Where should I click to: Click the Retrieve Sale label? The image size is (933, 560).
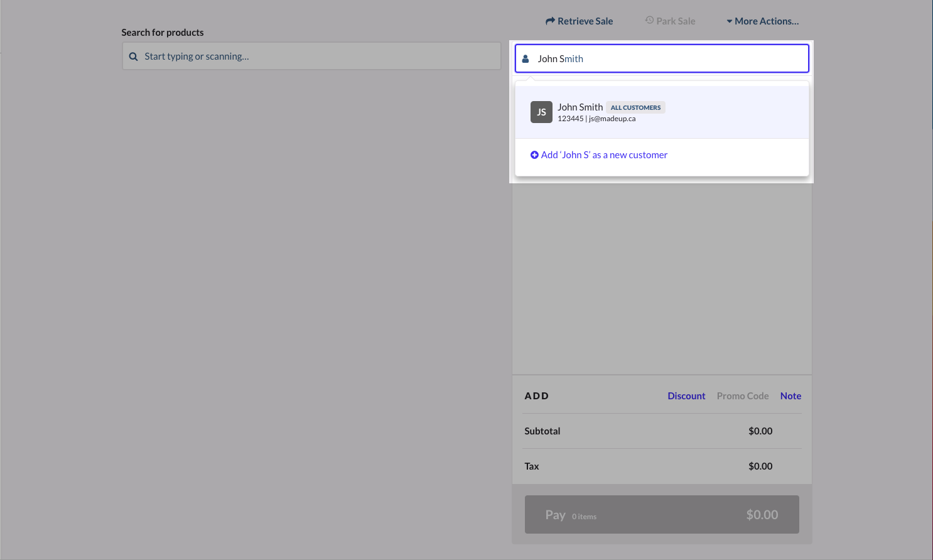click(585, 21)
